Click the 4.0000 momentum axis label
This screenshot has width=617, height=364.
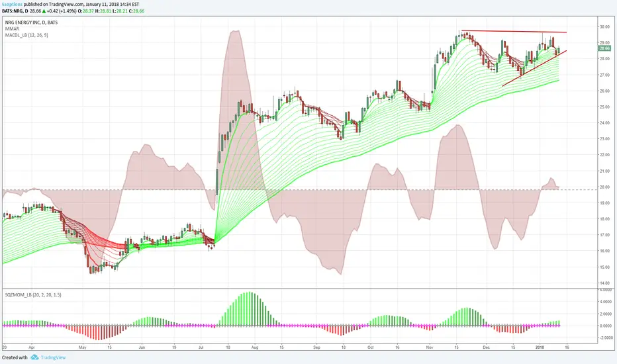(605, 302)
